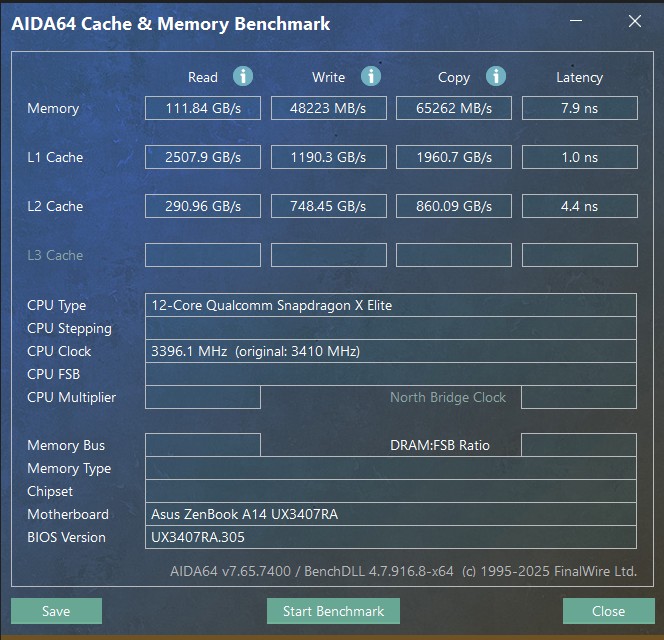The image size is (664, 640).
Task: Click the Memory Copy result 65262 MB/s
Action: (x=454, y=108)
